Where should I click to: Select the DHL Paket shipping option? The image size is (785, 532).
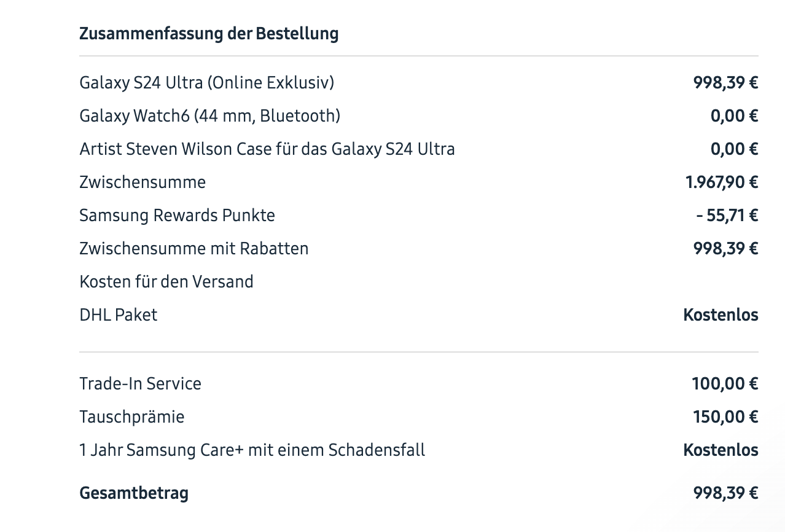pyautogui.click(x=119, y=315)
